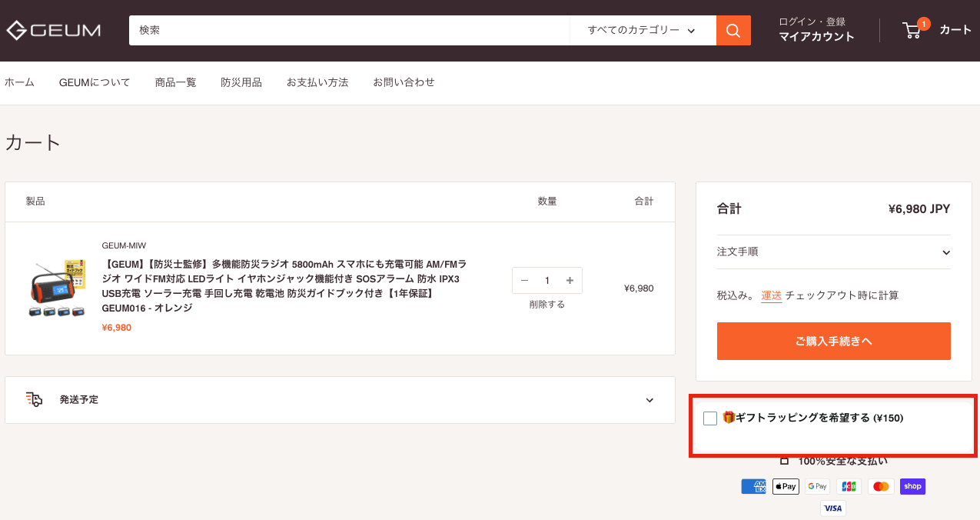The image size is (980, 520).
Task: Click the ご購入手続きへ checkout button
Action: coord(833,342)
